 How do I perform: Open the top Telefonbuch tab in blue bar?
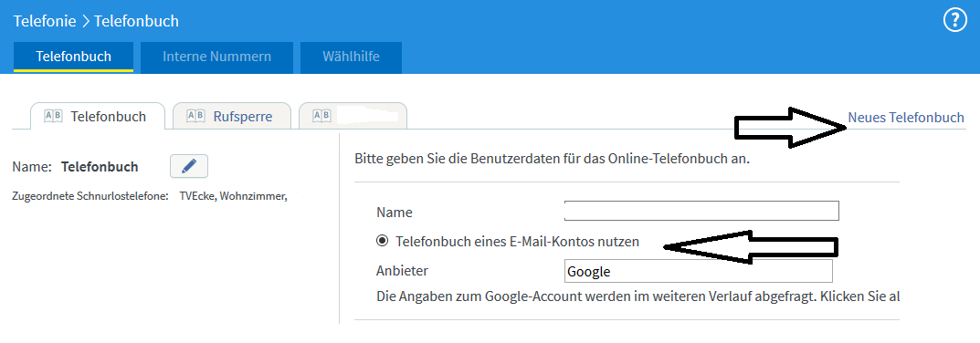click(x=73, y=57)
